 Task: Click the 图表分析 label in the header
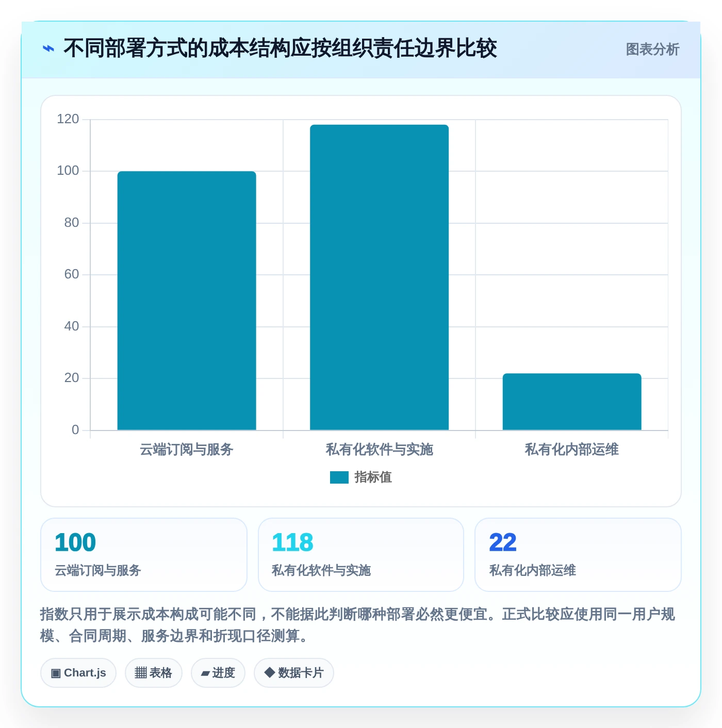tap(652, 49)
